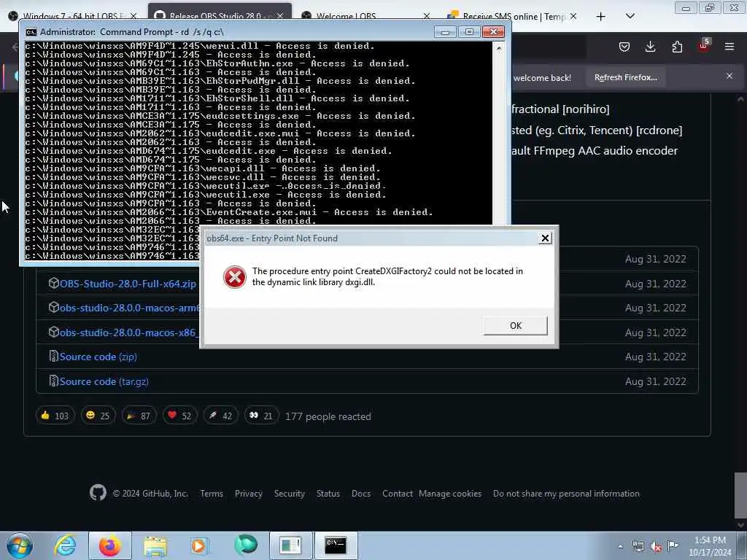Click the window-panel taskbar application icon
The width and height of the screenshot is (747, 560).
(291, 545)
